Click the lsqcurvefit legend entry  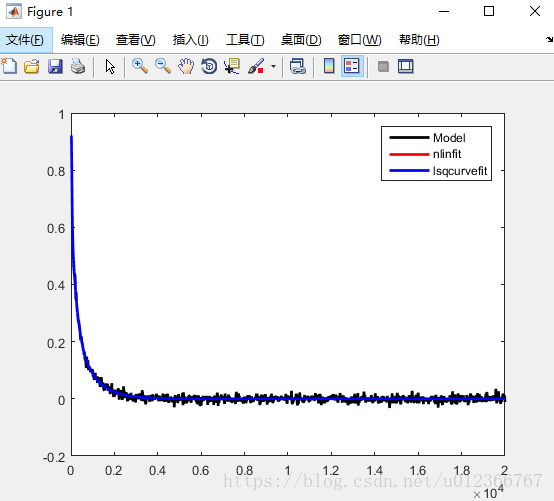pos(460,171)
